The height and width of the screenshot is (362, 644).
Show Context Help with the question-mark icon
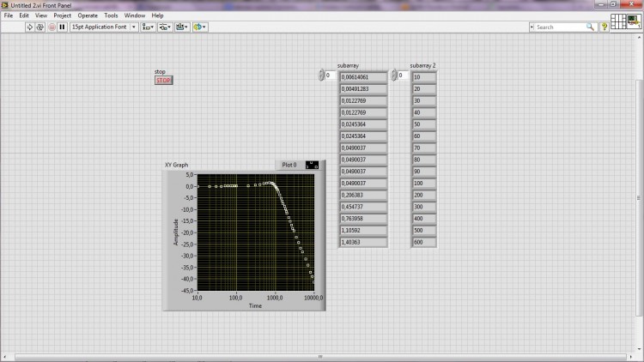605,27
